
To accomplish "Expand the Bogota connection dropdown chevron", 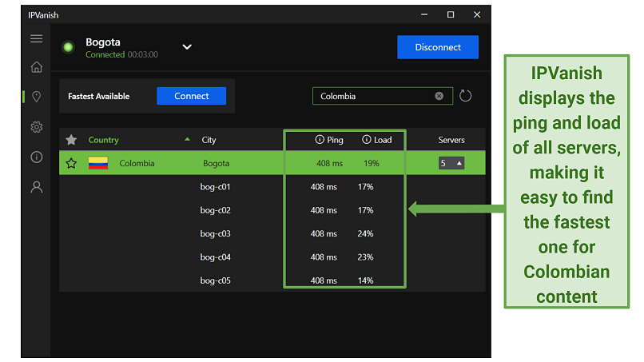I will pos(187,47).
